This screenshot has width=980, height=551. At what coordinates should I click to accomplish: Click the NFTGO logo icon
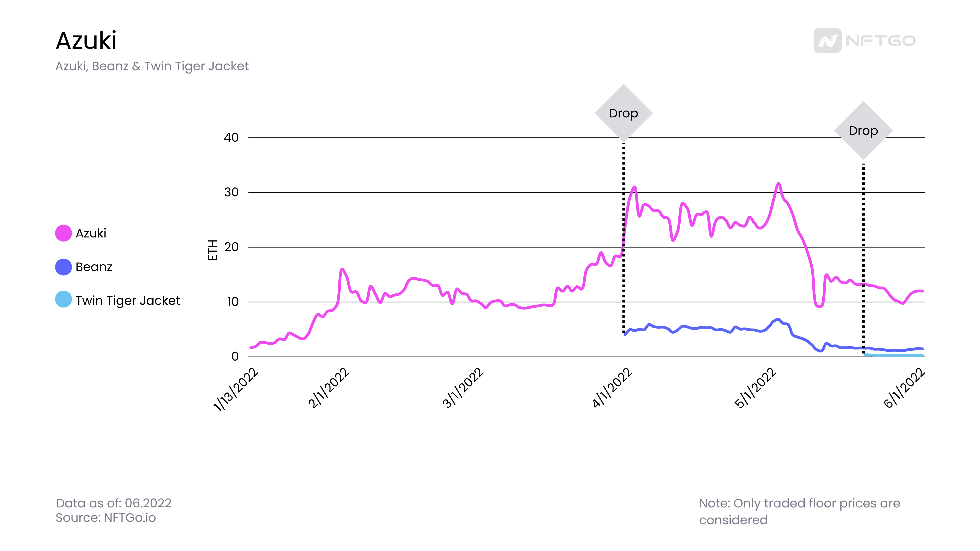coord(827,40)
